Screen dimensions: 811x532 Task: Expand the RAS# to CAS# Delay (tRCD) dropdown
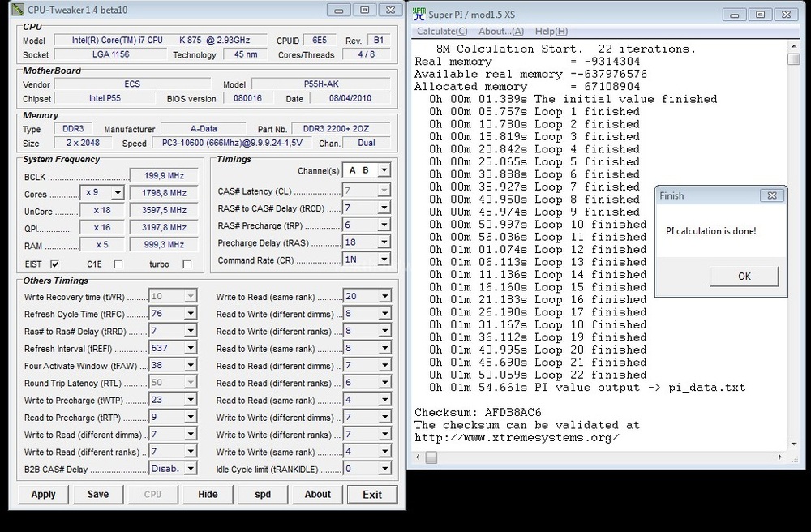[x=384, y=208]
